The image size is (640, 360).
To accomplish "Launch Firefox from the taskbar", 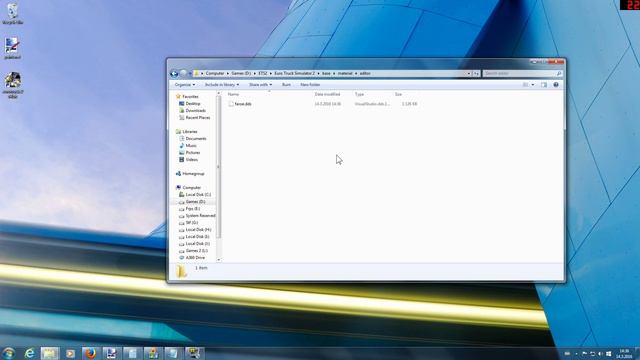I will pos(91,353).
